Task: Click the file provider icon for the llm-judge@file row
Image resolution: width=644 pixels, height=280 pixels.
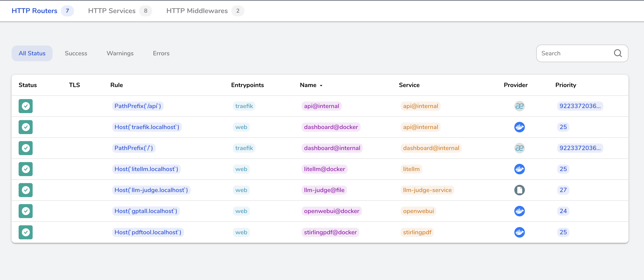Action: (519, 190)
